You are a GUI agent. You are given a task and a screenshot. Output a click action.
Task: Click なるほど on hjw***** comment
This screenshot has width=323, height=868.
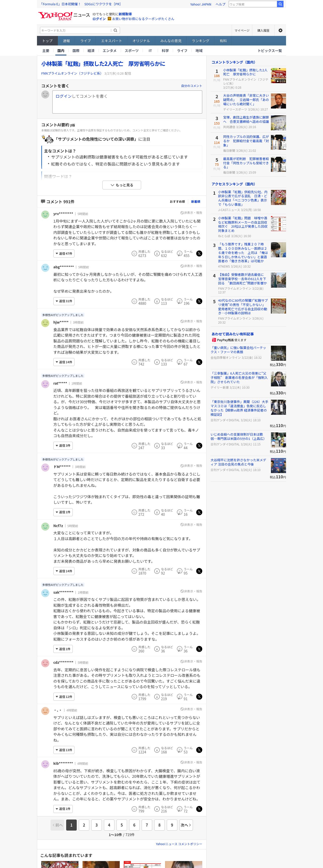(163, 362)
